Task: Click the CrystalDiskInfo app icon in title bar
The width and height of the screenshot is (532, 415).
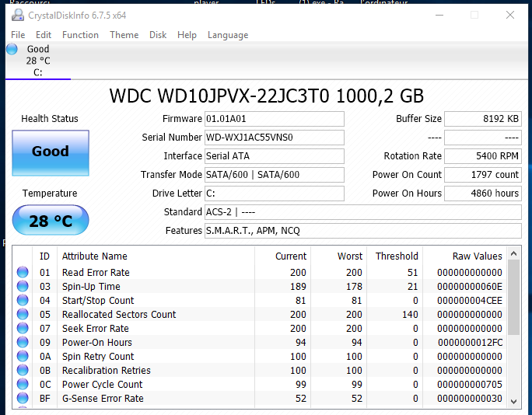Action: pyautogui.click(x=18, y=16)
